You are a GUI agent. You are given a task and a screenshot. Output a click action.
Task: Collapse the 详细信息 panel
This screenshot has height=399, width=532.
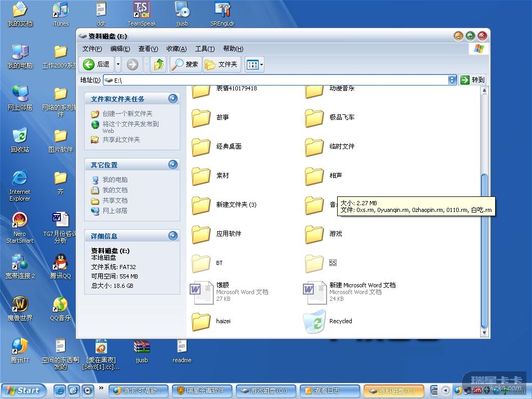pyautogui.click(x=173, y=236)
